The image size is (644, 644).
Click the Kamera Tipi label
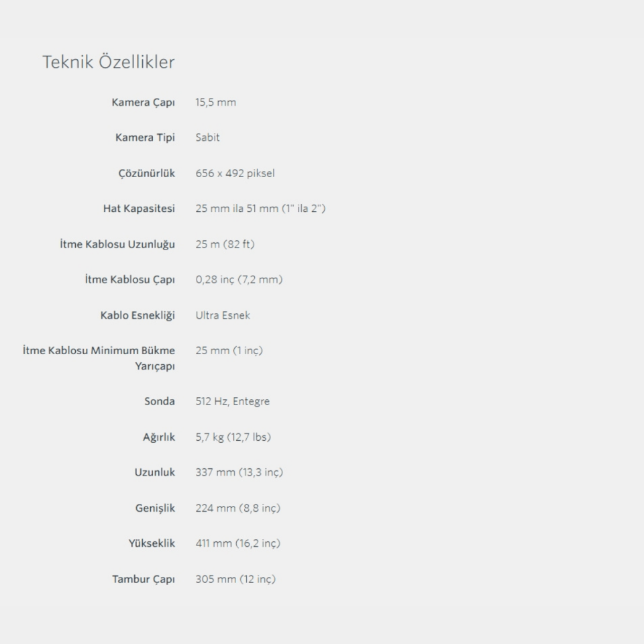[x=145, y=138]
